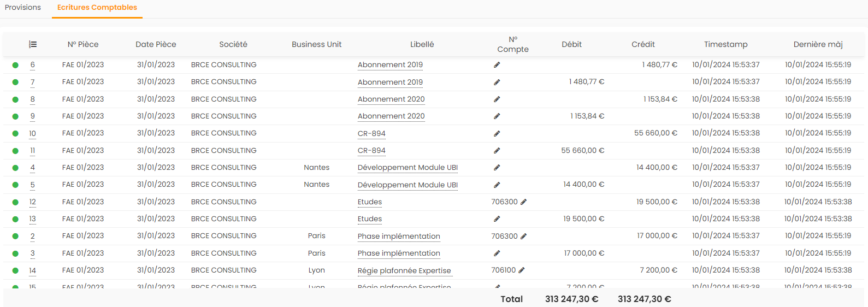
Task: Edit account for CR-894 row 10
Action: [497, 134]
